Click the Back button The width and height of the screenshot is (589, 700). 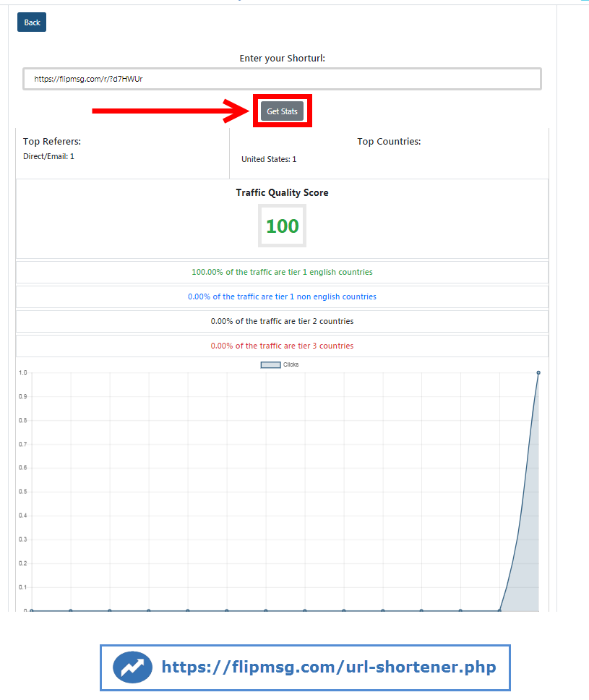coord(32,22)
